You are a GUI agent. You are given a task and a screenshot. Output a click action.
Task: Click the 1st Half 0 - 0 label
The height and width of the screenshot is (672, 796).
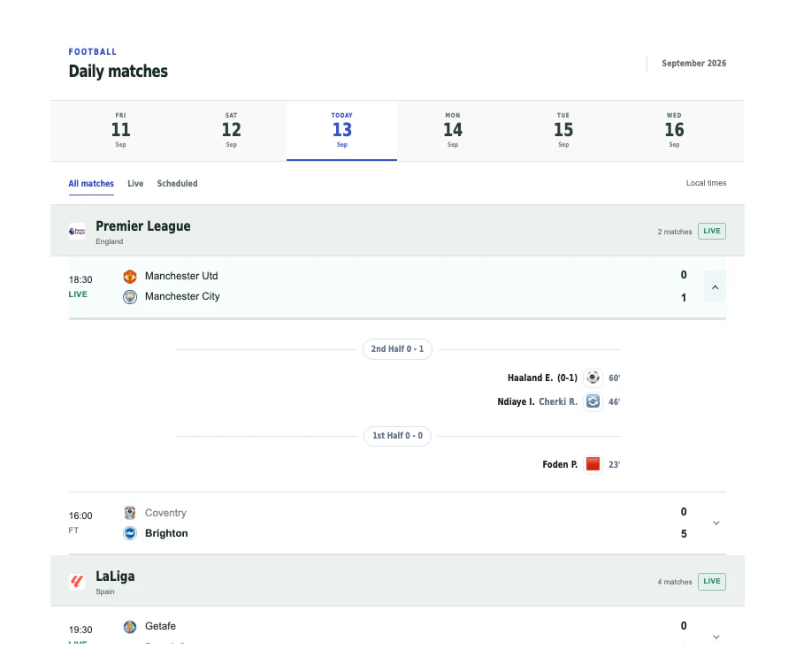397,436
